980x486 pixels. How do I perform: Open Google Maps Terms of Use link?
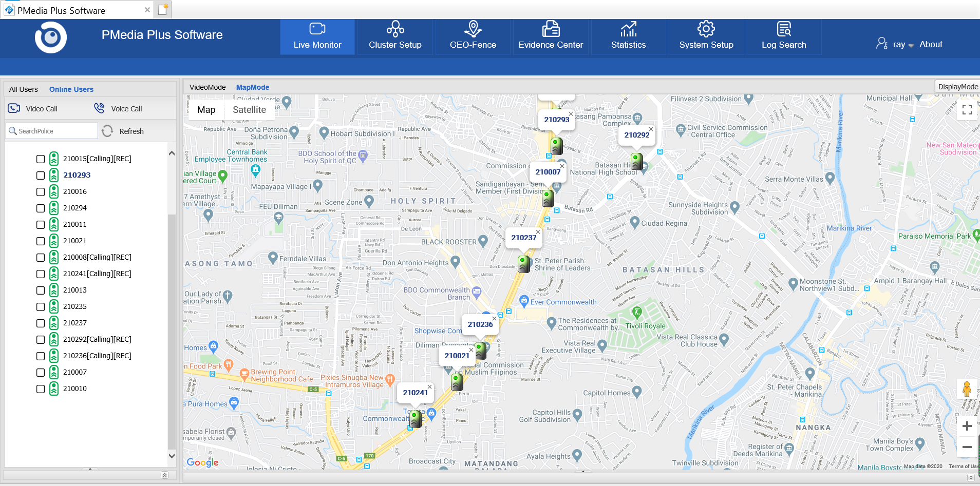[963, 466]
